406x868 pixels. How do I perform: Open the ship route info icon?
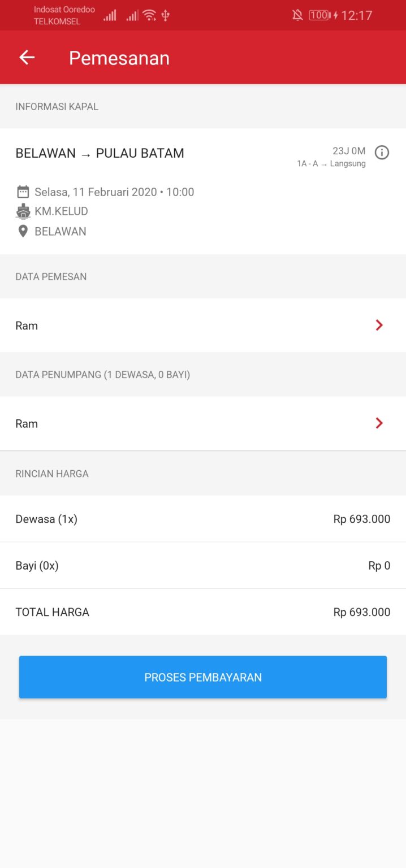[382, 153]
